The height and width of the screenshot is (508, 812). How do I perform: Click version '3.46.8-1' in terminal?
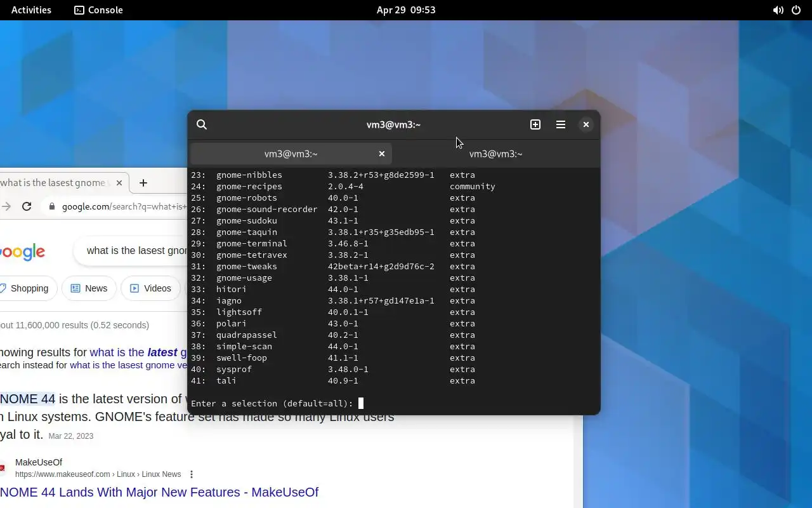[x=348, y=243]
